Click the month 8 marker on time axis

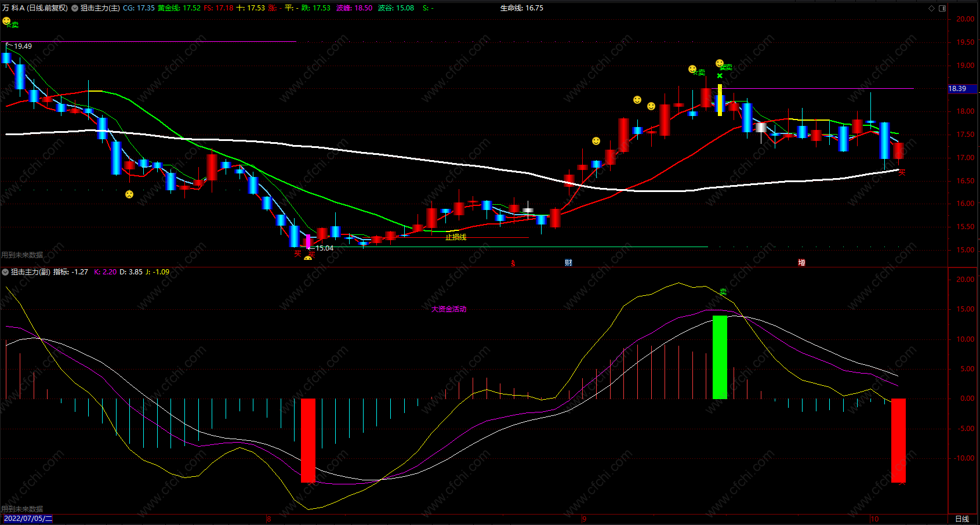(x=269, y=519)
